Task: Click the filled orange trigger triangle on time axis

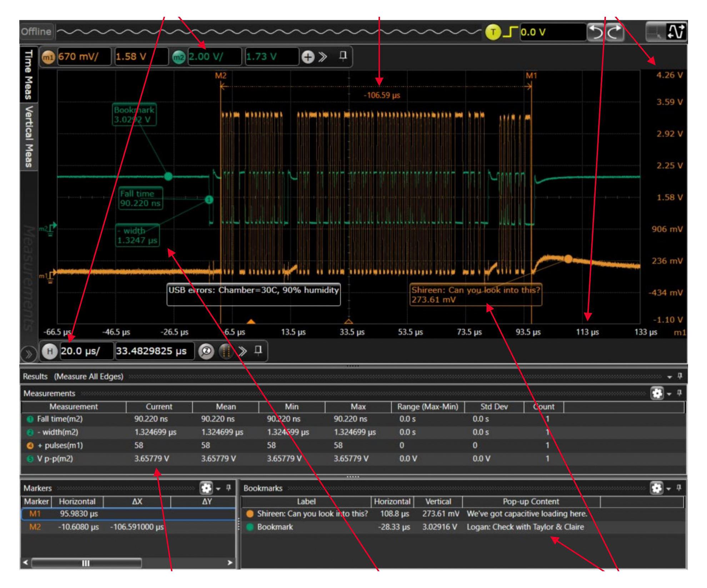Action: tap(251, 321)
